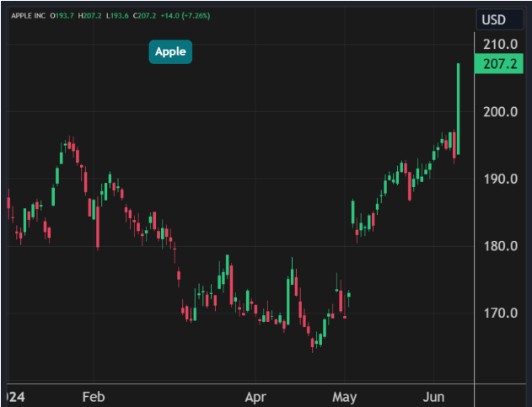Click the Apr time axis label
The image size is (532, 407).
pos(255,397)
